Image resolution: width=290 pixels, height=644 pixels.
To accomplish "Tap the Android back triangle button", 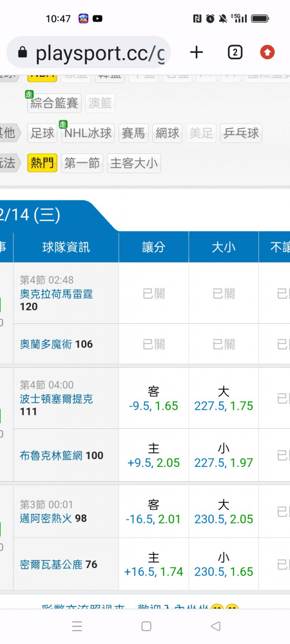I will [x=215, y=626].
